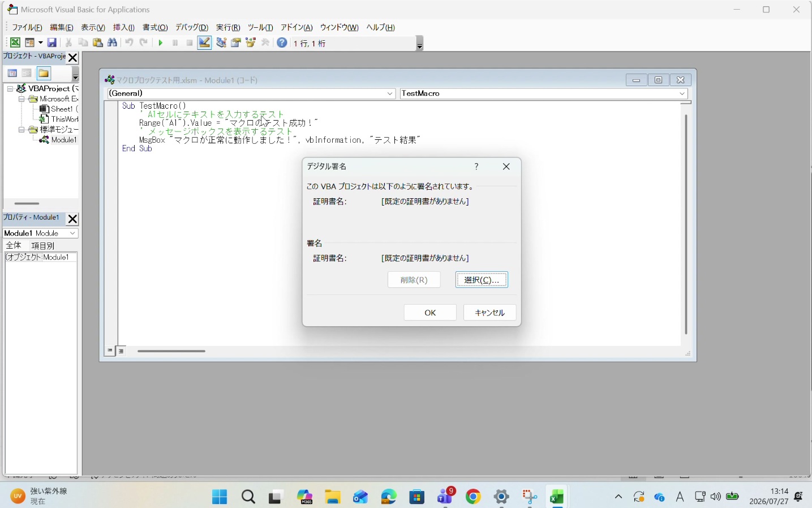Image resolution: width=812 pixels, height=508 pixels.
Task: Save the project with the floppy disk icon
Action: pos(51,42)
